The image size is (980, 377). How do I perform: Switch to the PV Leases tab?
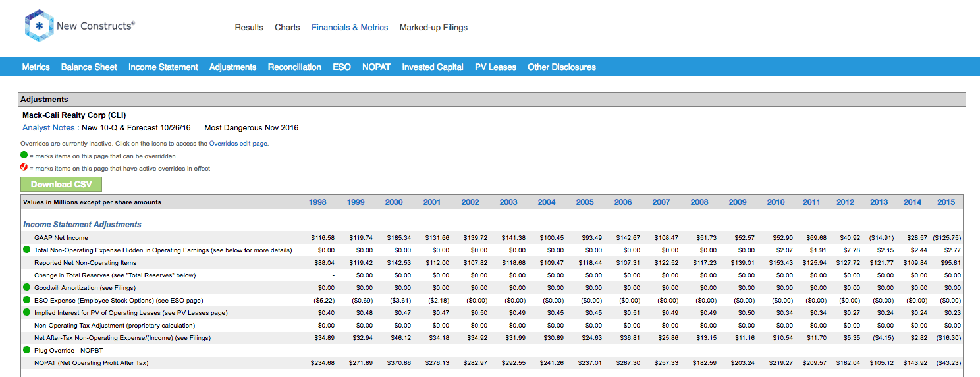tap(495, 67)
